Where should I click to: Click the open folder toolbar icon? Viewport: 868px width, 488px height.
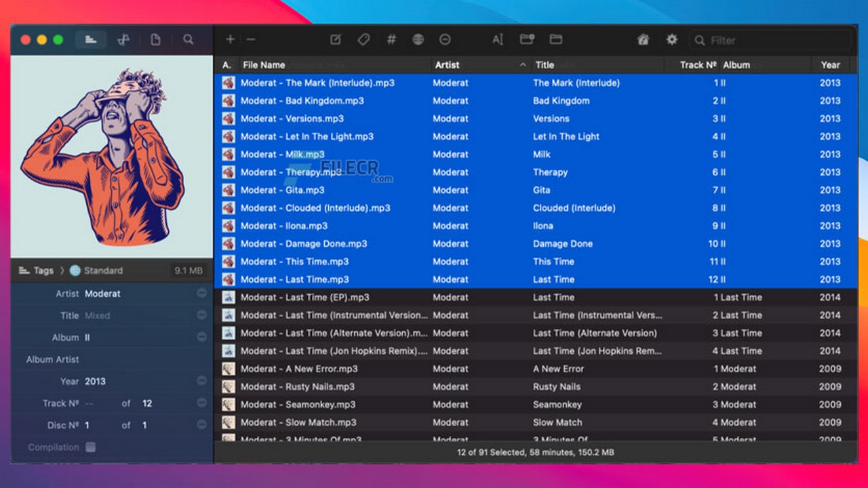[x=556, y=40]
